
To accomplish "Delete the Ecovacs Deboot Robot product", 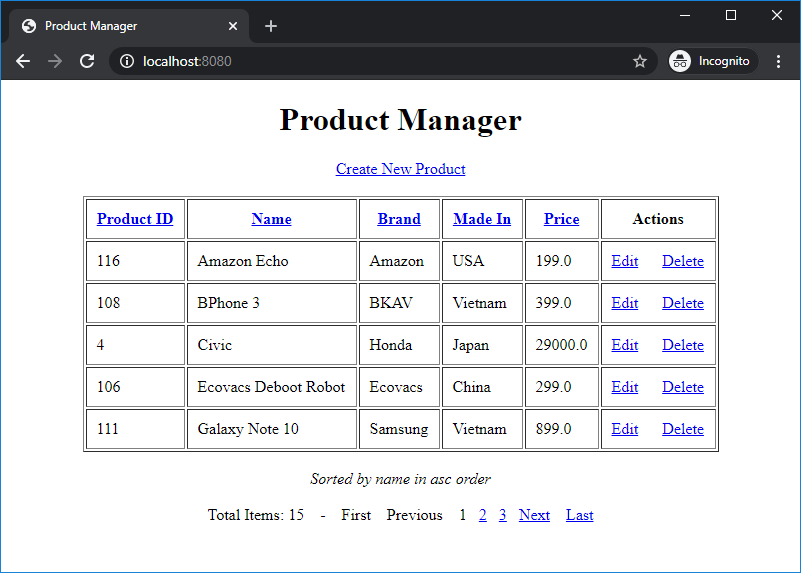I will pos(683,387).
